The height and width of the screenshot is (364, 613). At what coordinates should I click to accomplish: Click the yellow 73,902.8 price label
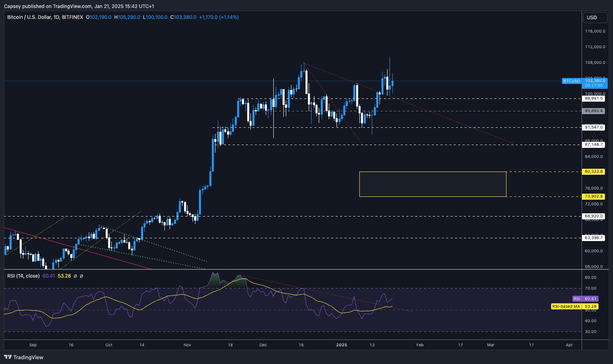tap(593, 196)
